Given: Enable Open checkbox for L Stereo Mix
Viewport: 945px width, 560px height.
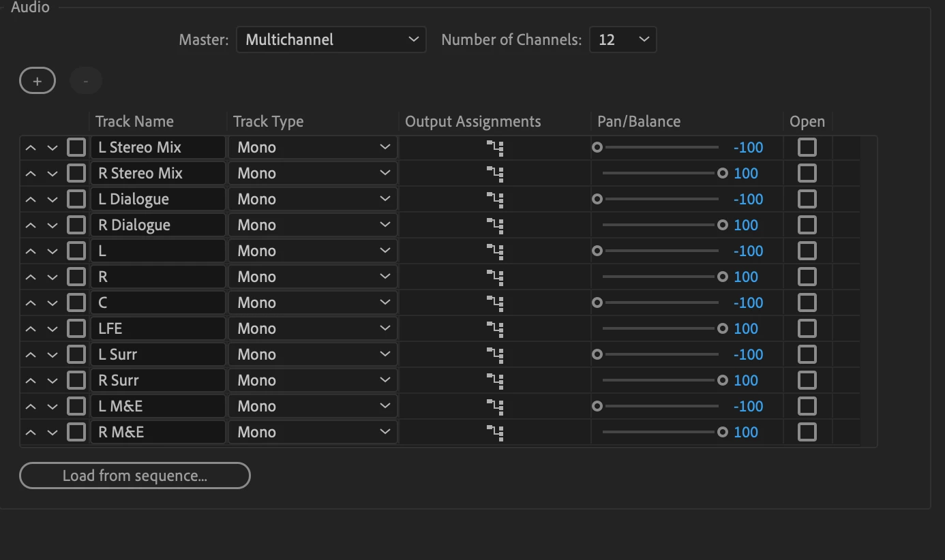Looking at the screenshot, I should [807, 148].
